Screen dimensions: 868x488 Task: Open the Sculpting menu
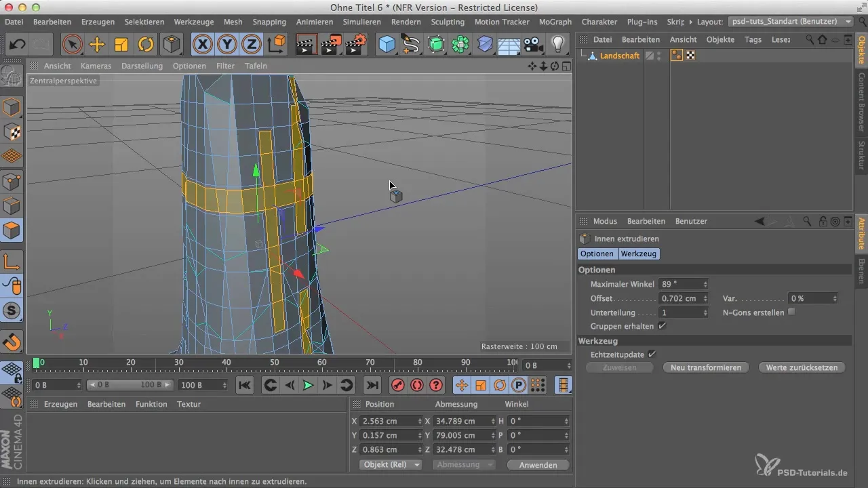(x=448, y=22)
